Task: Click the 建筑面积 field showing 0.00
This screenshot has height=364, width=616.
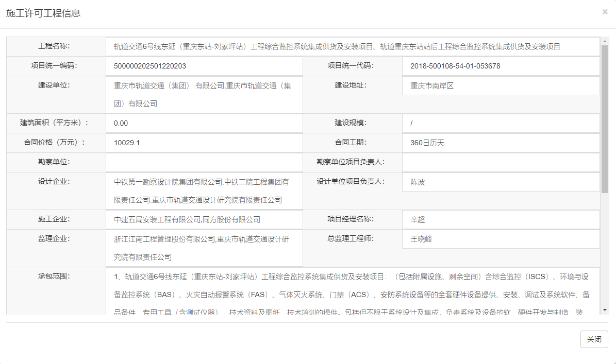Action: (204, 123)
